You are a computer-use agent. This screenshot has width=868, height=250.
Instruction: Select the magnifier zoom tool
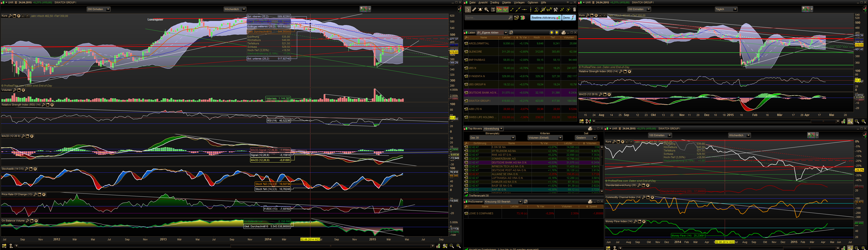pyautogui.click(x=486, y=10)
